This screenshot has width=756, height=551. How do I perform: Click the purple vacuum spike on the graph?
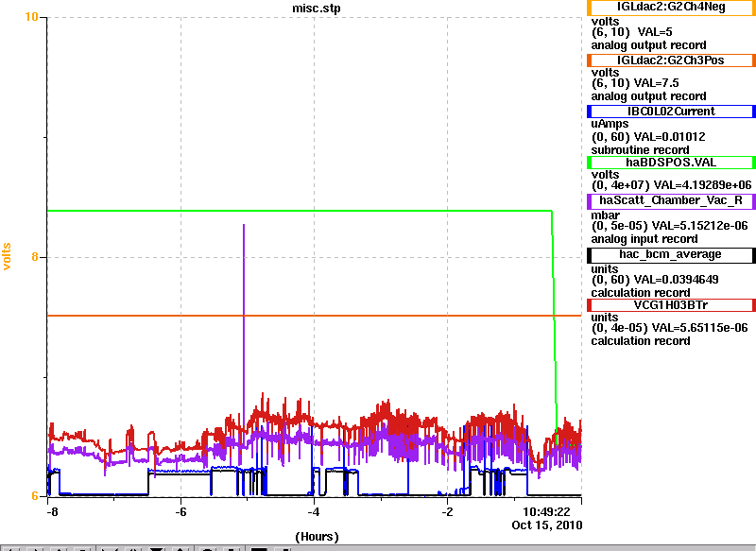point(244,319)
